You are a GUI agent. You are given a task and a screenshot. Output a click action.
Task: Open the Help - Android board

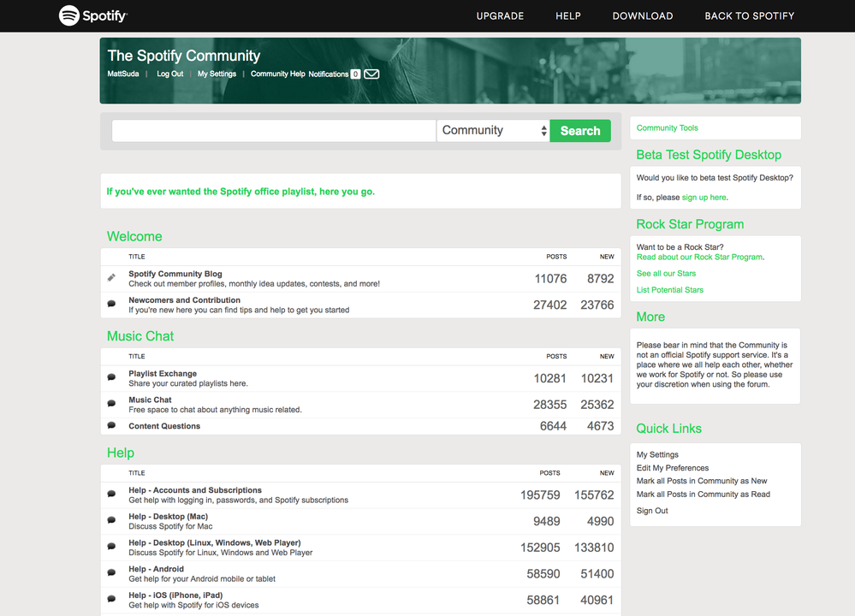156,569
